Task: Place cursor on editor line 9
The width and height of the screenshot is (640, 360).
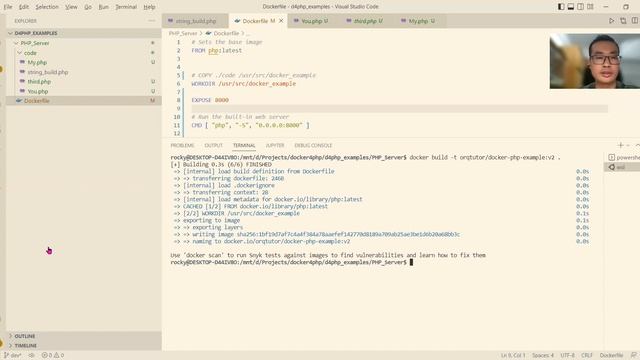Action: click(399, 109)
